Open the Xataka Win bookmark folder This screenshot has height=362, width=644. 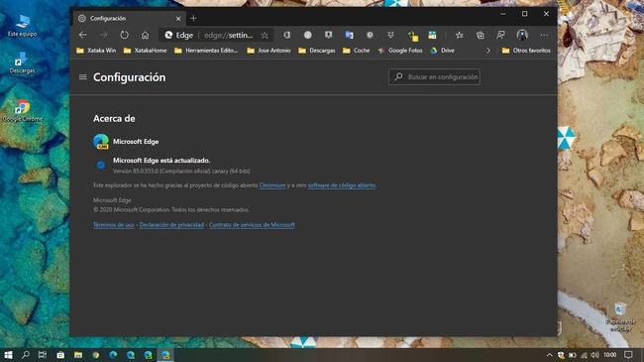tap(96, 51)
